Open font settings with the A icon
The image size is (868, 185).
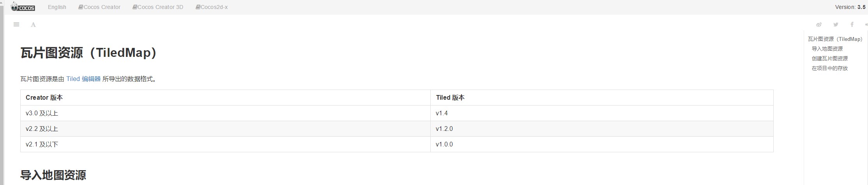pos(33,25)
